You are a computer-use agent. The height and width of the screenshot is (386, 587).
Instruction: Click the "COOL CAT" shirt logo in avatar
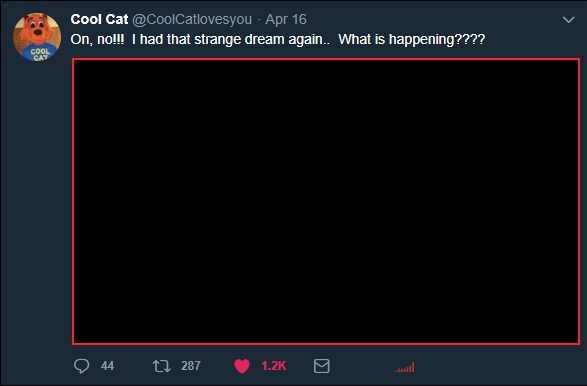click(x=40, y=54)
